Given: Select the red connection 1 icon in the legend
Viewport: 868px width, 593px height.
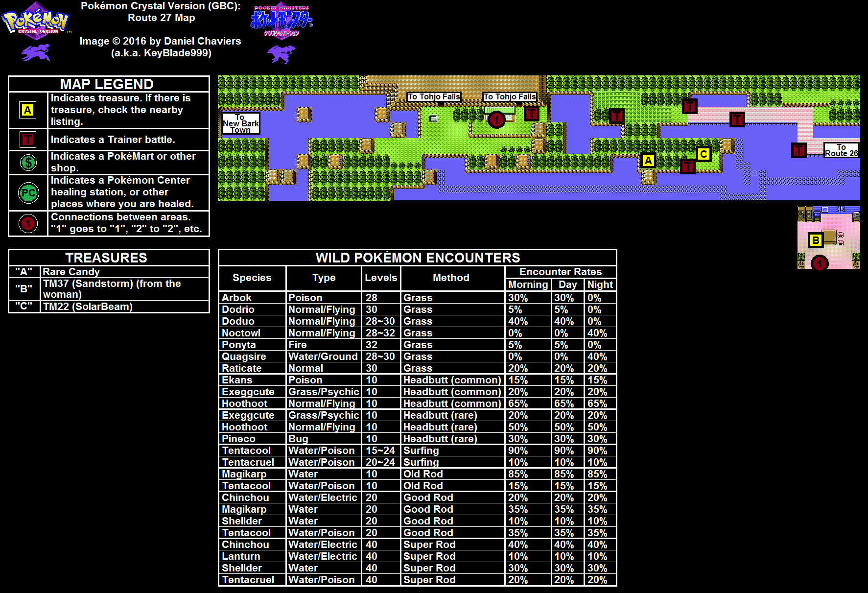Looking at the screenshot, I should click(x=28, y=224).
